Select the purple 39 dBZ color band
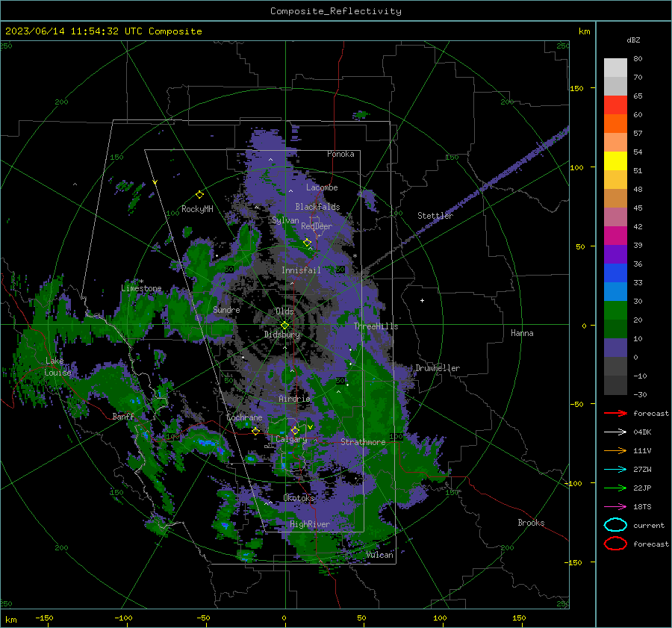This screenshot has height=628, width=672. [615, 255]
